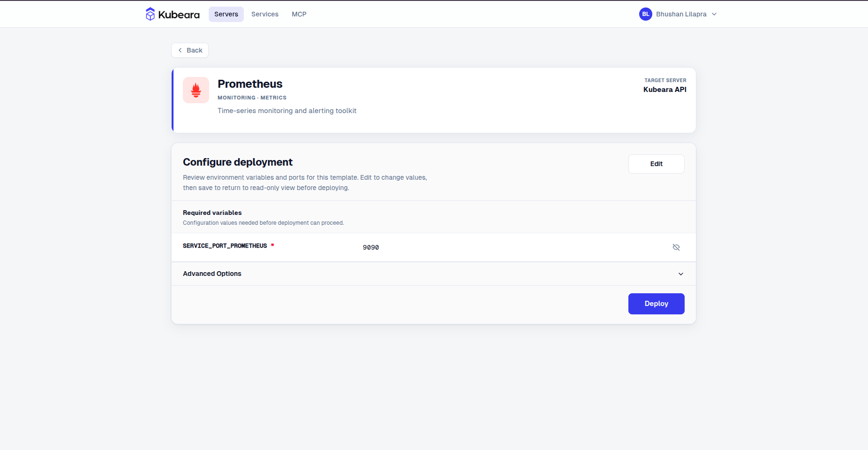The image size is (868, 450).
Task: Open the Servers tab
Action: click(x=226, y=14)
